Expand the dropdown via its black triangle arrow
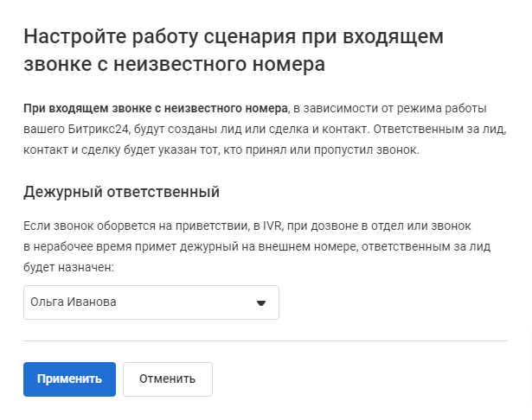The height and width of the screenshot is (420, 532). (x=261, y=303)
